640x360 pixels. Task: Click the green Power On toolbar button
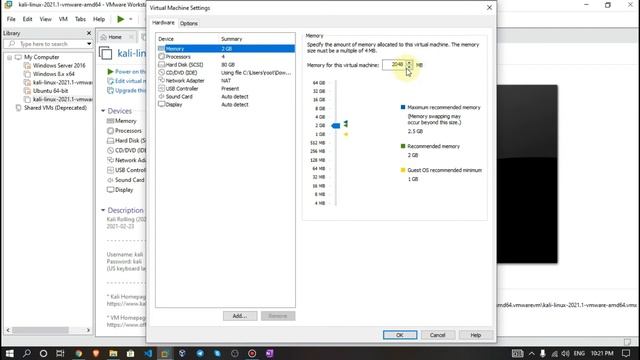click(120, 19)
